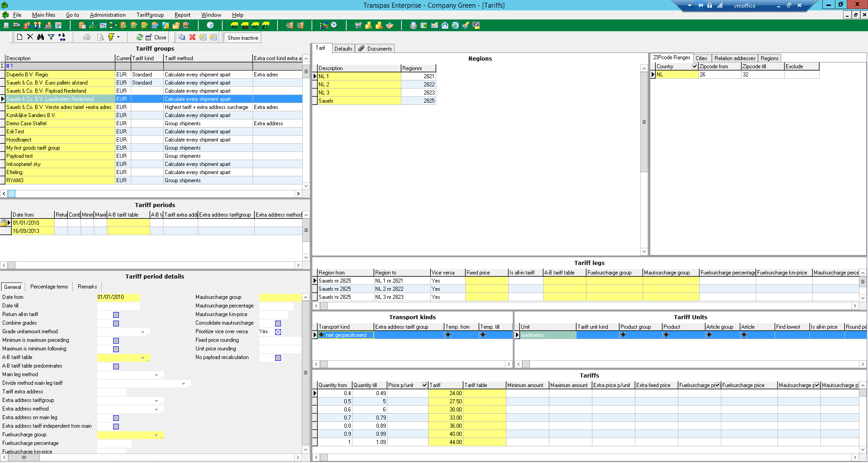Open the Report menu
Image resolution: width=868 pixels, height=463 pixels.
(182, 15)
